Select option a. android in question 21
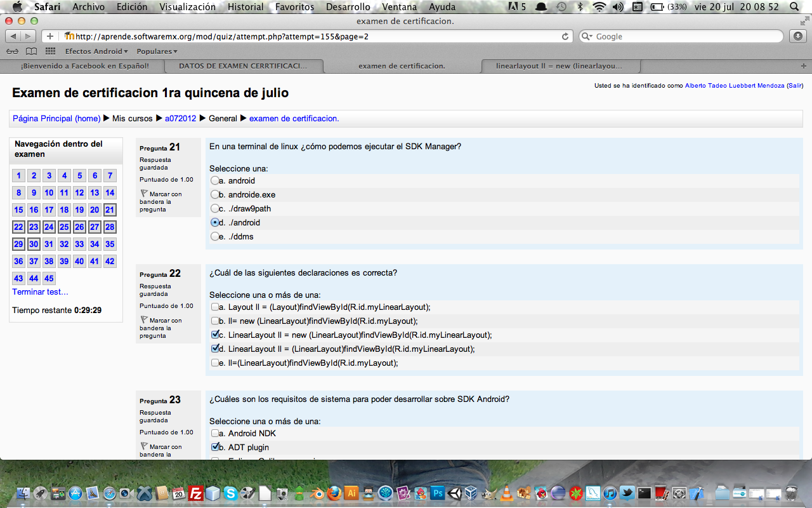The width and height of the screenshot is (812, 508). tap(214, 181)
